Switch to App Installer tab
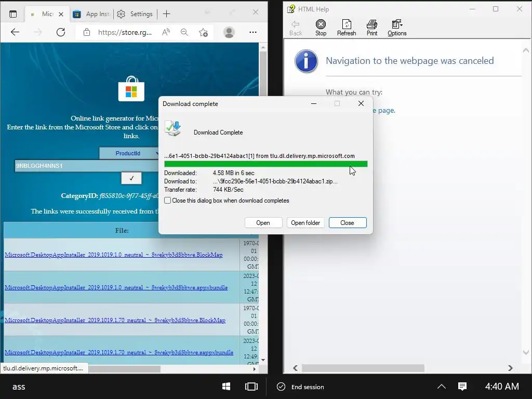Image resolution: width=532 pixels, height=399 pixels. coord(92,14)
